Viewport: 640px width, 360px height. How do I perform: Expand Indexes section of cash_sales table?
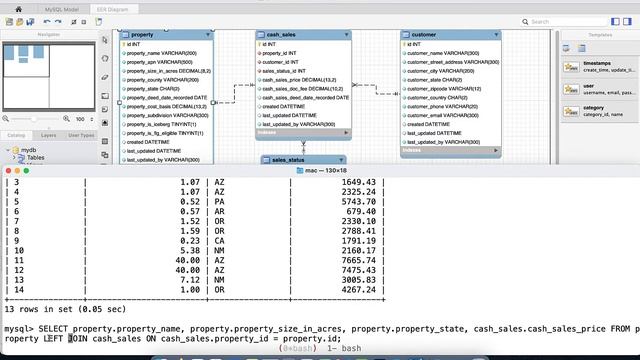tap(346, 133)
